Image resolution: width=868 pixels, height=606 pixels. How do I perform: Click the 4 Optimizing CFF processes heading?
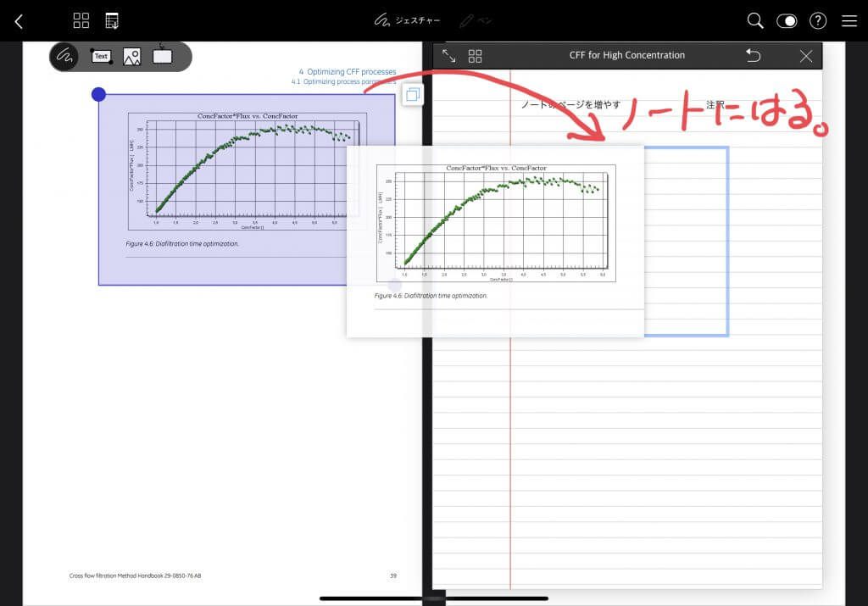(x=348, y=72)
